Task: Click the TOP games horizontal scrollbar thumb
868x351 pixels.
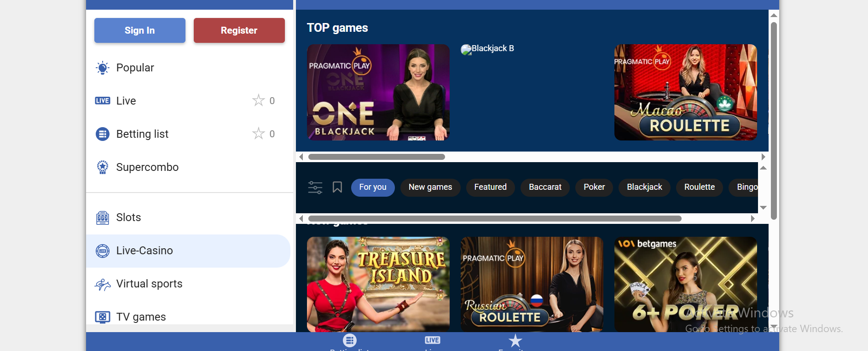Action: click(376, 157)
